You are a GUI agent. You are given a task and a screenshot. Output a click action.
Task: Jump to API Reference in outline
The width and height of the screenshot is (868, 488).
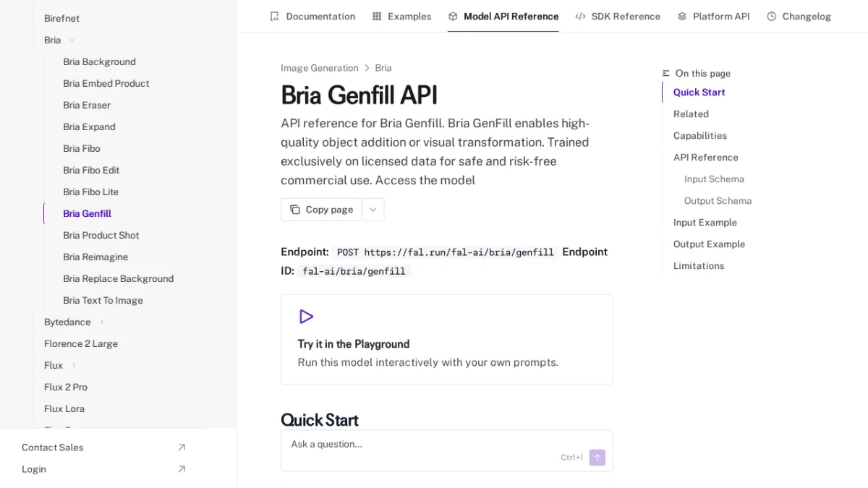[x=706, y=157]
